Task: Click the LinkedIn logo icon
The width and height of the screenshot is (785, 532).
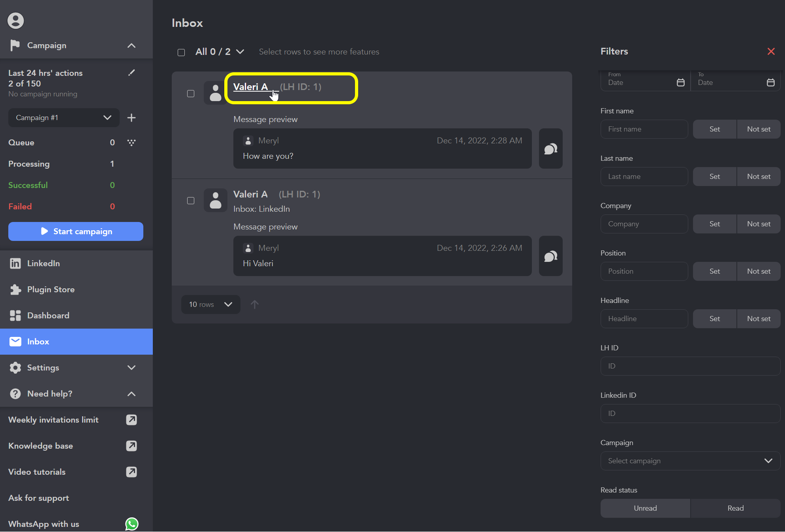Action: (x=15, y=263)
